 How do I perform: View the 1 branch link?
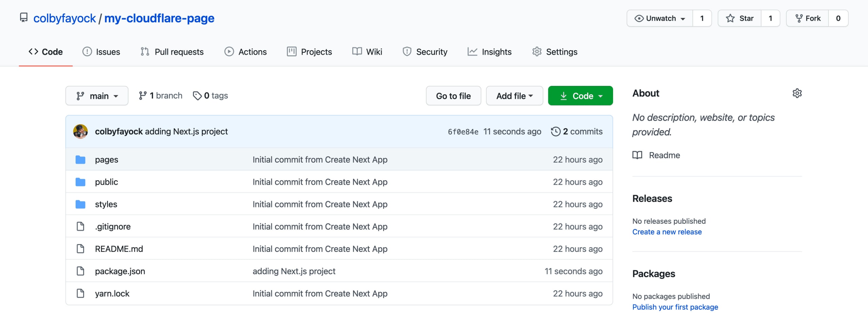pos(160,96)
